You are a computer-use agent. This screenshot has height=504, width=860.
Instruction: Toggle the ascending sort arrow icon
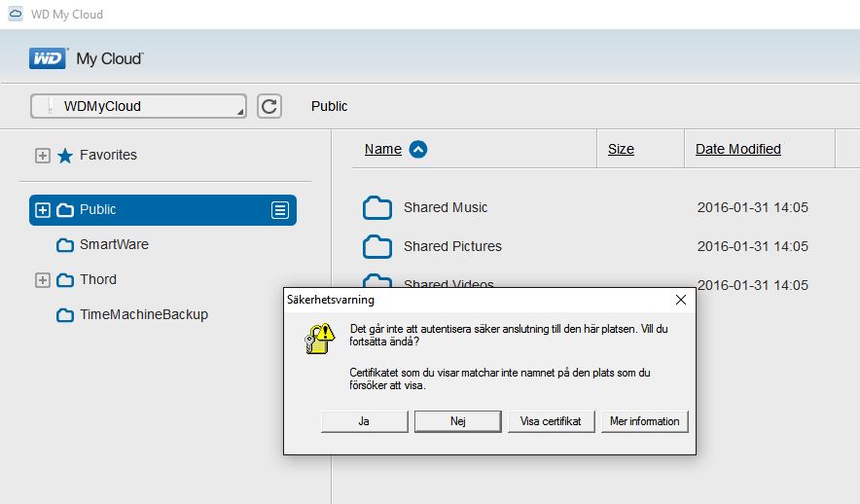(x=418, y=149)
